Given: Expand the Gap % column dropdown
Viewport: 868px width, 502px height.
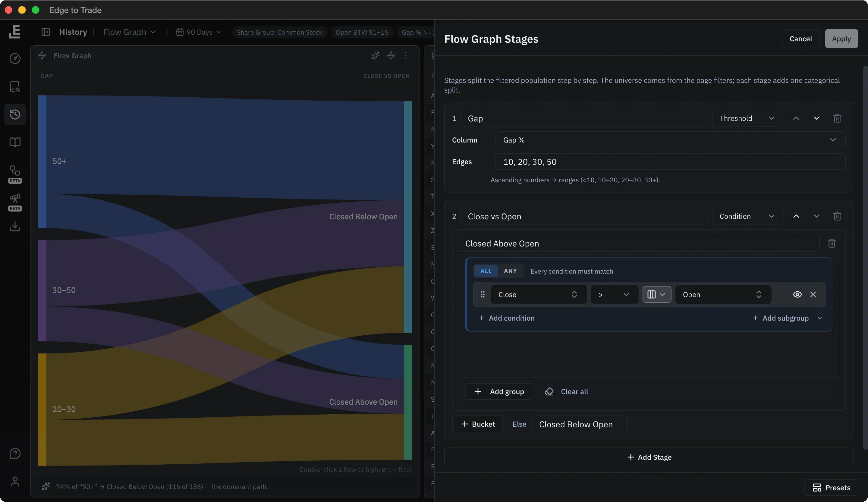Looking at the screenshot, I should [670, 140].
